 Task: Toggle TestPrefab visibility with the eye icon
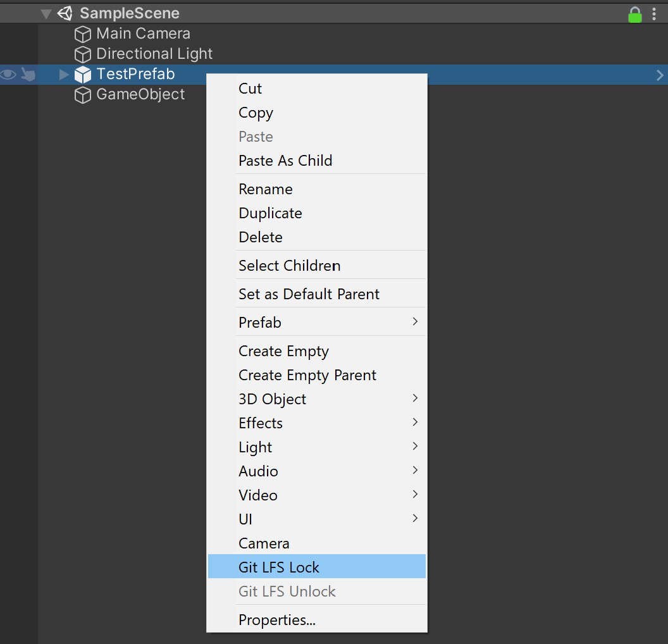pyautogui.click(x=8, y=75)
